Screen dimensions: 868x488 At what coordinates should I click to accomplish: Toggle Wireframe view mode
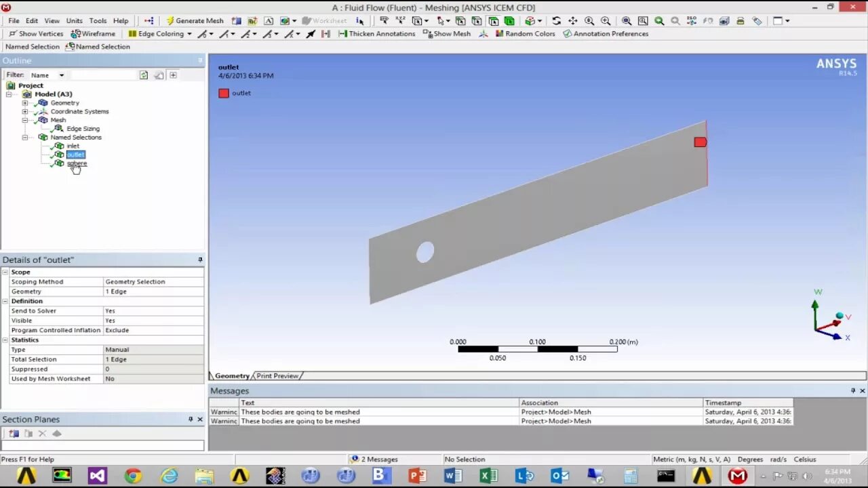point(93,33)
